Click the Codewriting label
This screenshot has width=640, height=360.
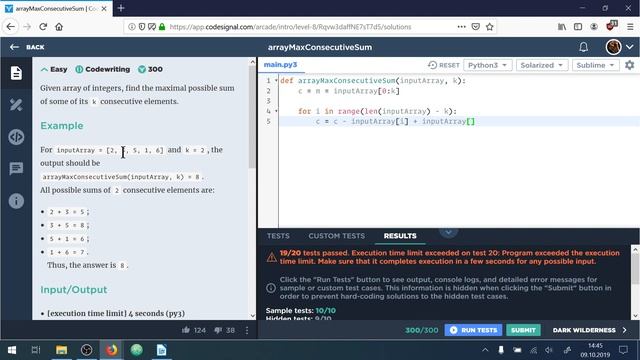pos(107,69)
